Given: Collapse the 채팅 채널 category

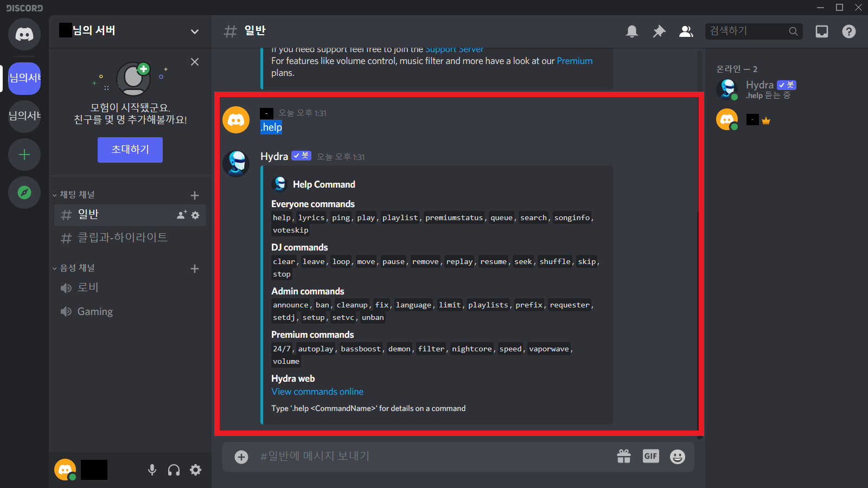Looking at the screenshot, I should tap(74, 195).
